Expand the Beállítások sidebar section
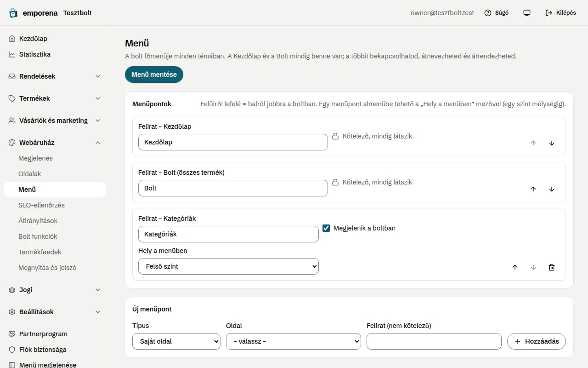Screen dimensions: 588x368 pyautogui.click(x=55, y=312)
